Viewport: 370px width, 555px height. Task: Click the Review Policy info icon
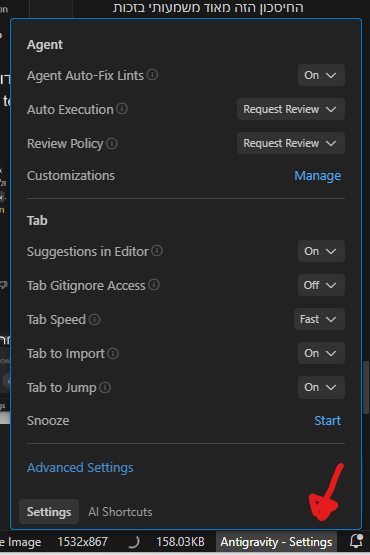(x=112, y=143)
